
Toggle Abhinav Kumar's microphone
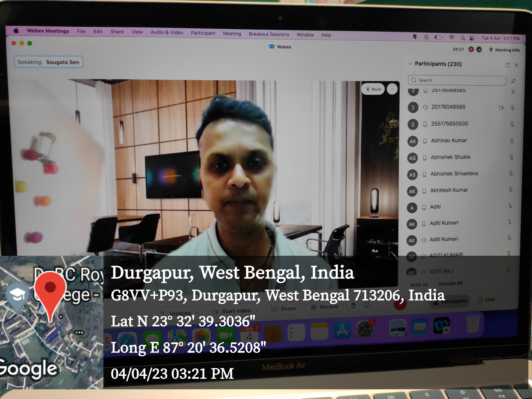pyautogui.click(x=512, y=141)
